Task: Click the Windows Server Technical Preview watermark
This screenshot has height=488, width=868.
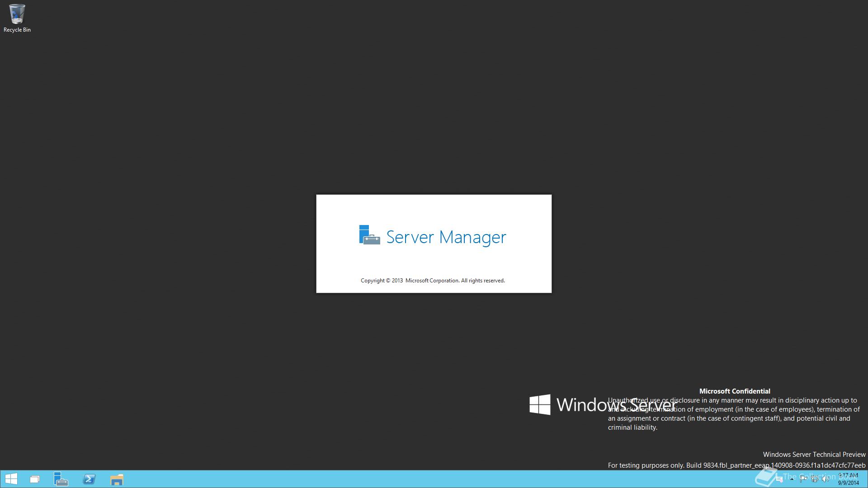Action: click(814, 455)
